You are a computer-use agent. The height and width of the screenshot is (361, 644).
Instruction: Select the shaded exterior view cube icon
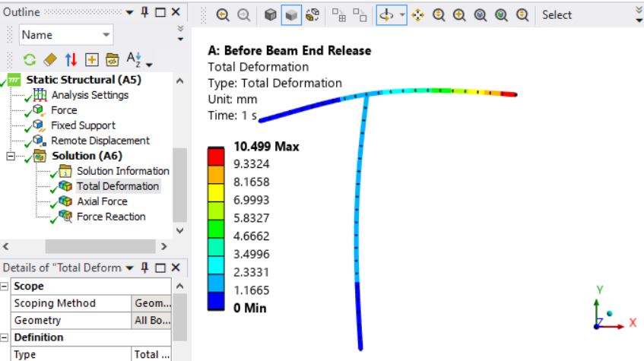[x=291, y=15]
